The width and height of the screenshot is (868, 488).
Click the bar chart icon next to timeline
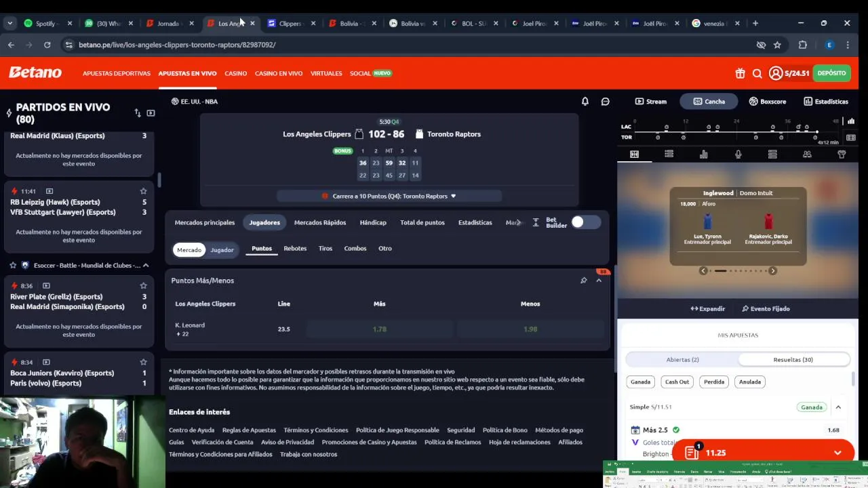851,121
